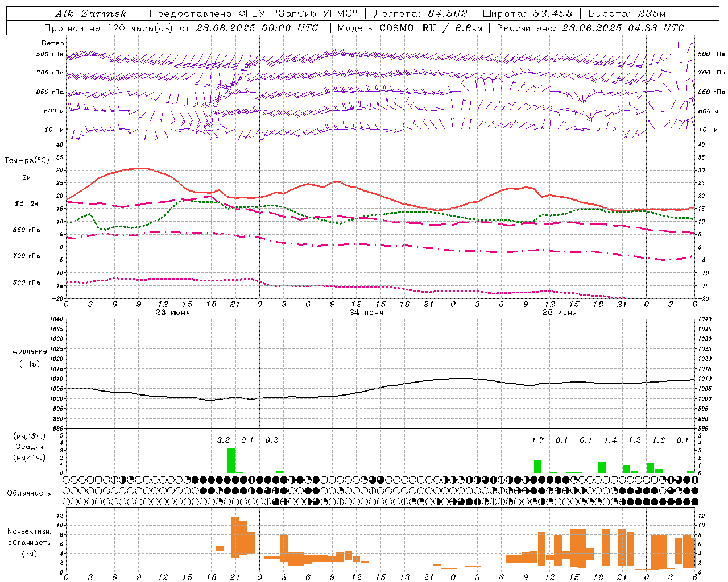This screenshot has height=582, width=728.
Task: Click the 0.2 precipitation amount value
Action: click(272, 440)
